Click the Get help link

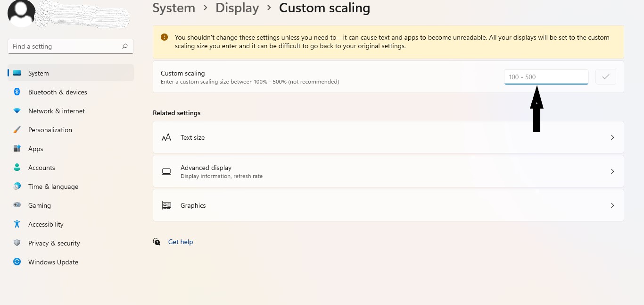pos(181,242)
